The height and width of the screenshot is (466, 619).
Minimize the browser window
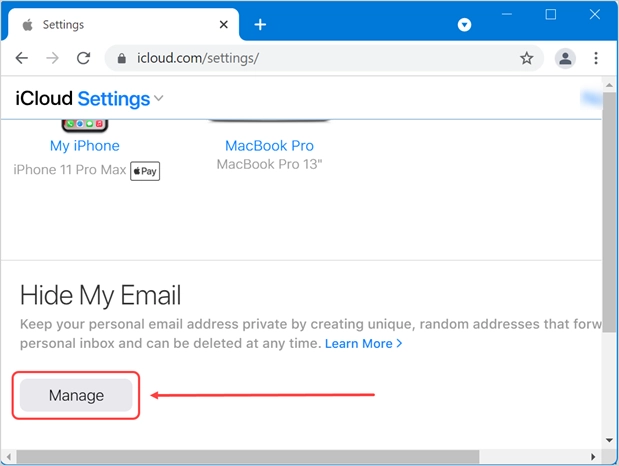pyautogui.click(x=507, y=14)
